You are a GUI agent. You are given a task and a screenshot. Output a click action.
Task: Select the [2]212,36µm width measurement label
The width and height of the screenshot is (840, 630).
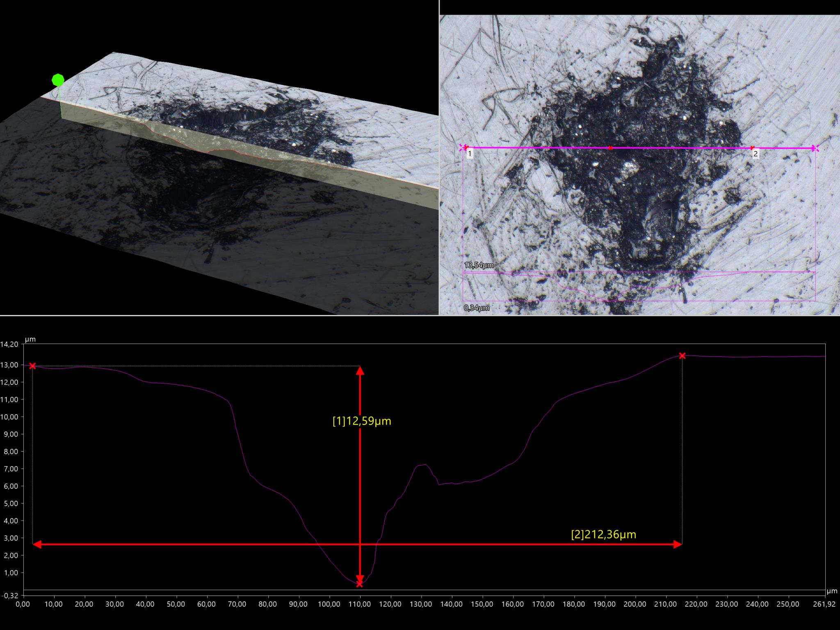(603, 534)
